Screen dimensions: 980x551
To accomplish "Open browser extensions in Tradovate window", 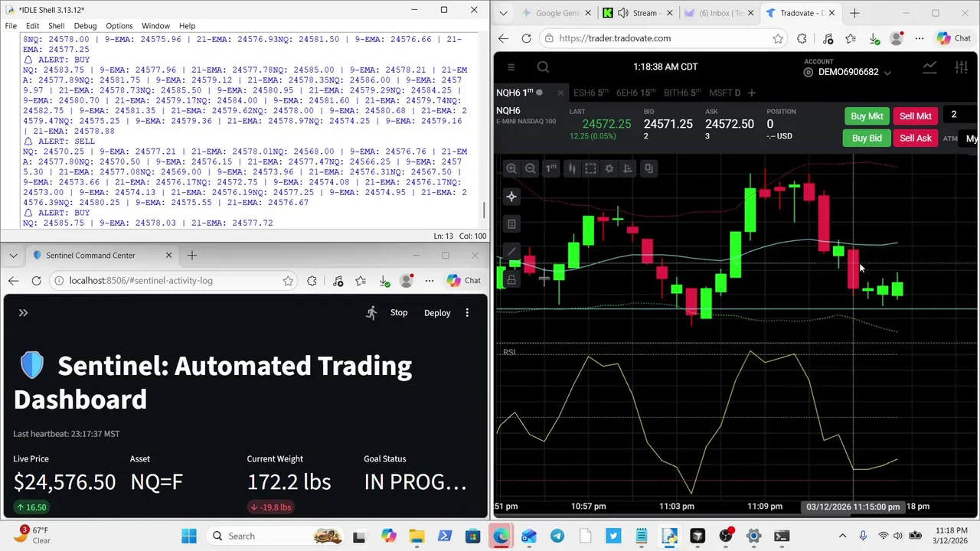I will click(x=802, y=38).
